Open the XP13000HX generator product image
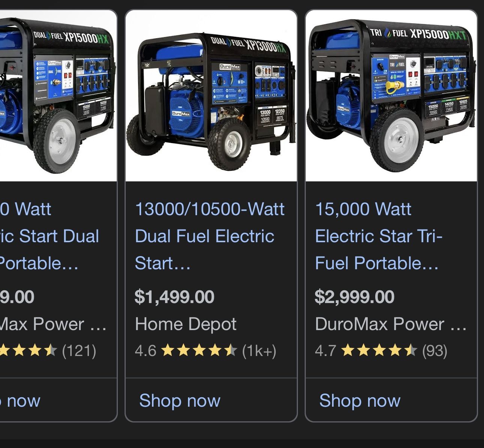The height and width of the screenshot is (448, 484). coord(211,96)
